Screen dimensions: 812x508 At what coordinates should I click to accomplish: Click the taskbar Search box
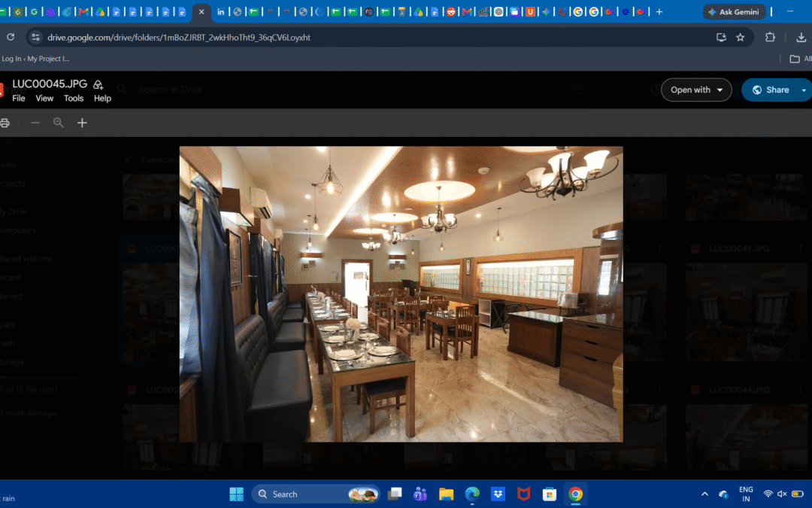point(316,494)
